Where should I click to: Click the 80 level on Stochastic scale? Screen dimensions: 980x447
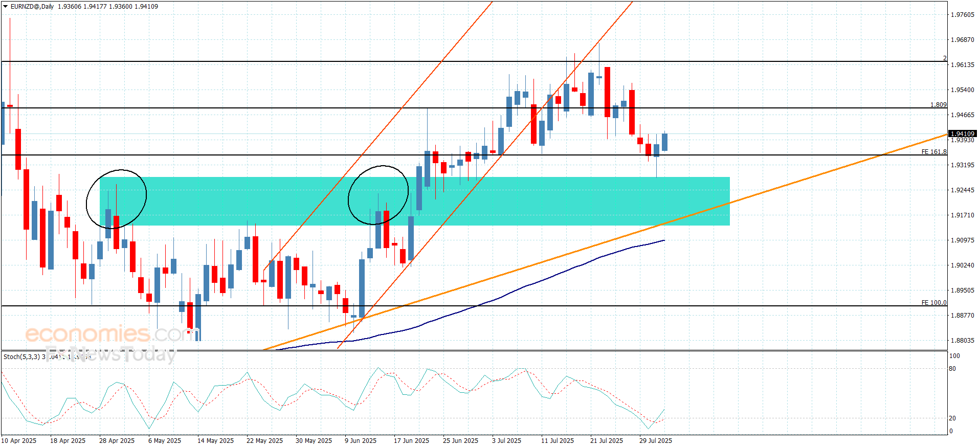tap(952, 369)
